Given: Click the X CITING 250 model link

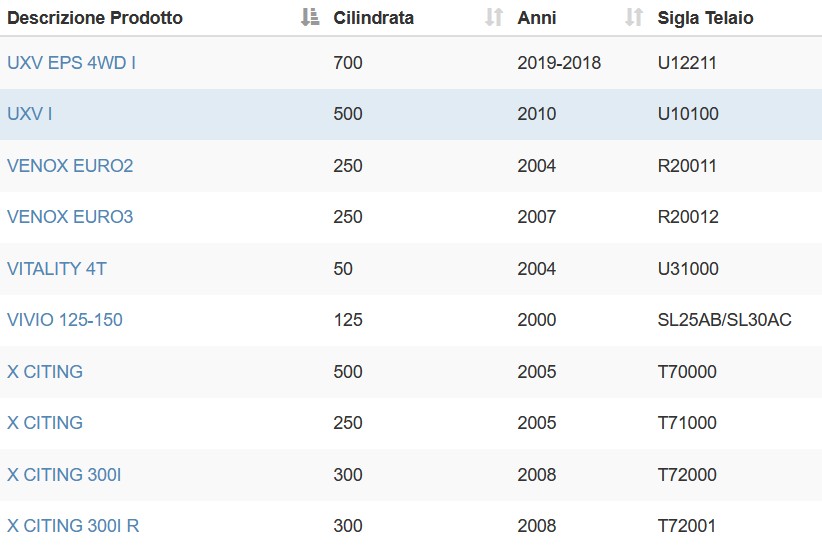Looking at the screenshot, I should (x=45, y=423).
